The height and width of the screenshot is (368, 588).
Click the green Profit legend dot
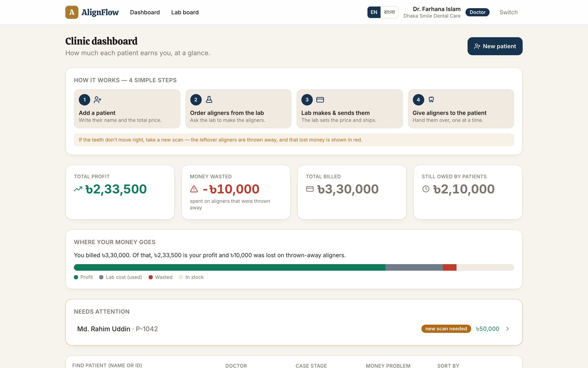tap(76, 277)
